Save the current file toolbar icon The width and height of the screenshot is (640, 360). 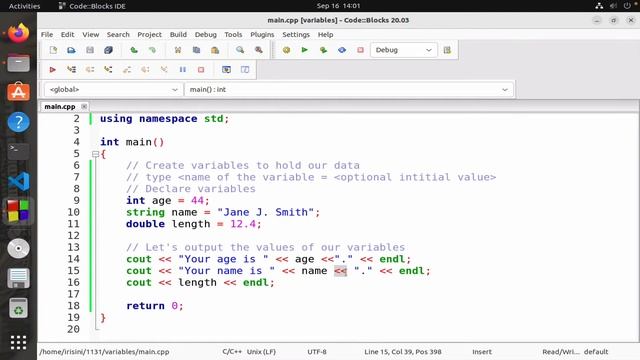(90, 50)
